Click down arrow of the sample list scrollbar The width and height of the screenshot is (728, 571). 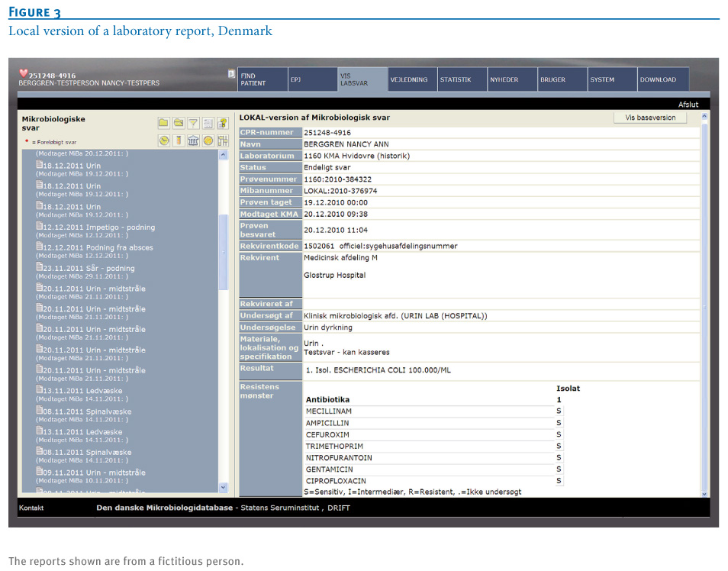click(224, 487)
